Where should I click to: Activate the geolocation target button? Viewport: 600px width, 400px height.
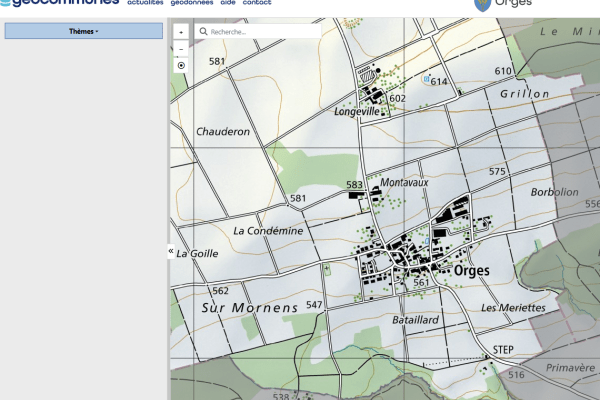click(181, 65)
